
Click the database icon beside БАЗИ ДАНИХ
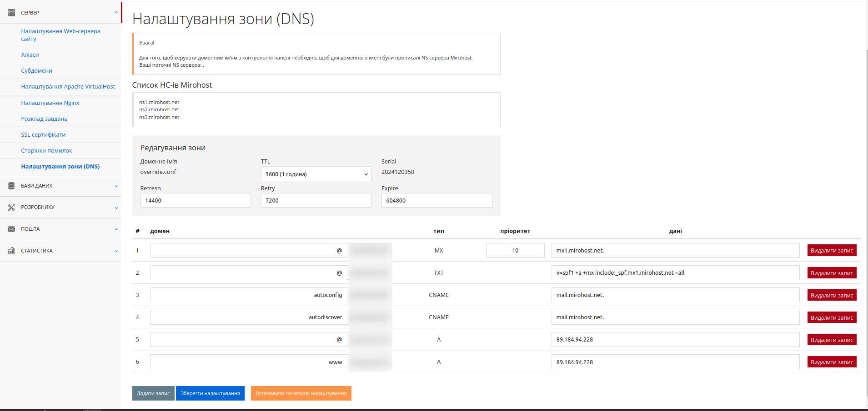(x=11, y=186)
